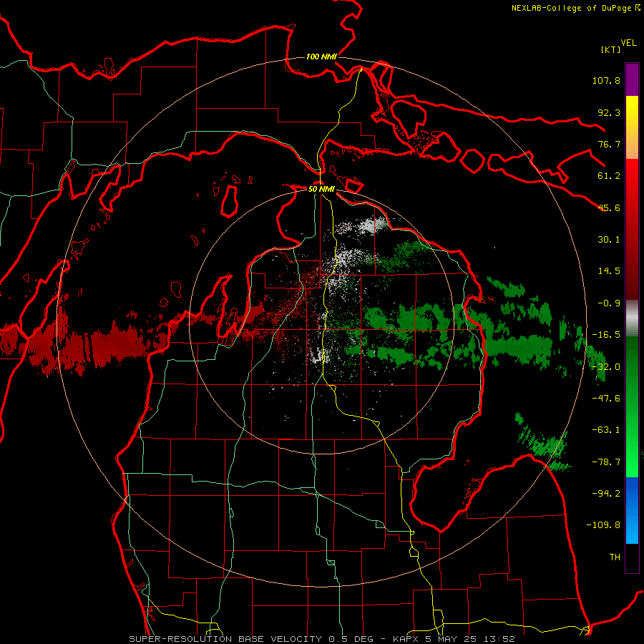Image resolution: width=644 pixels, height=644 pixels.
Task: Click the -47.6 legend value
Action: 606,399
